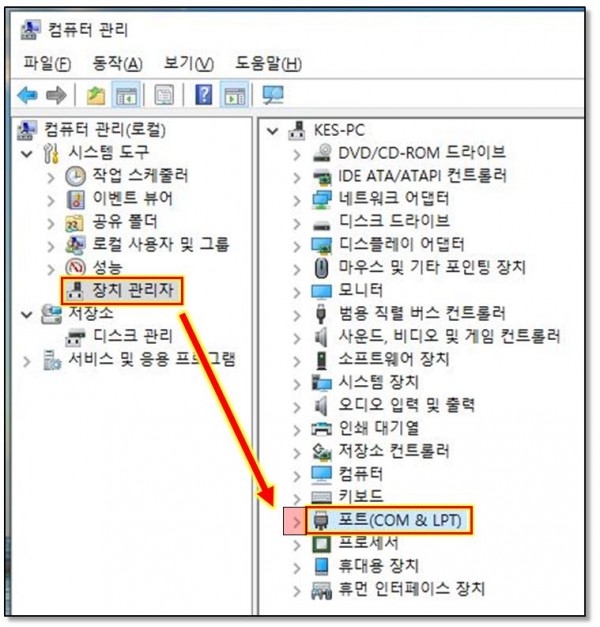Open the 동작(A) menu
600x627 pixels.
117,64
